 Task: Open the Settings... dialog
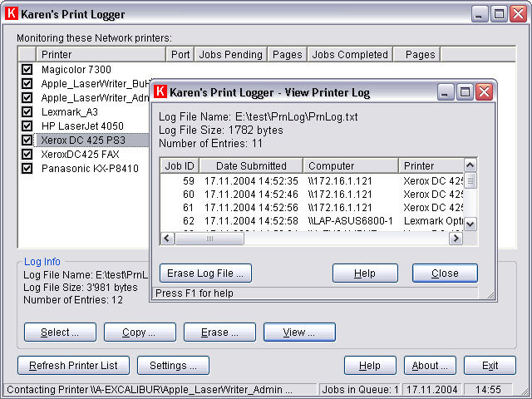coord(173,366)
